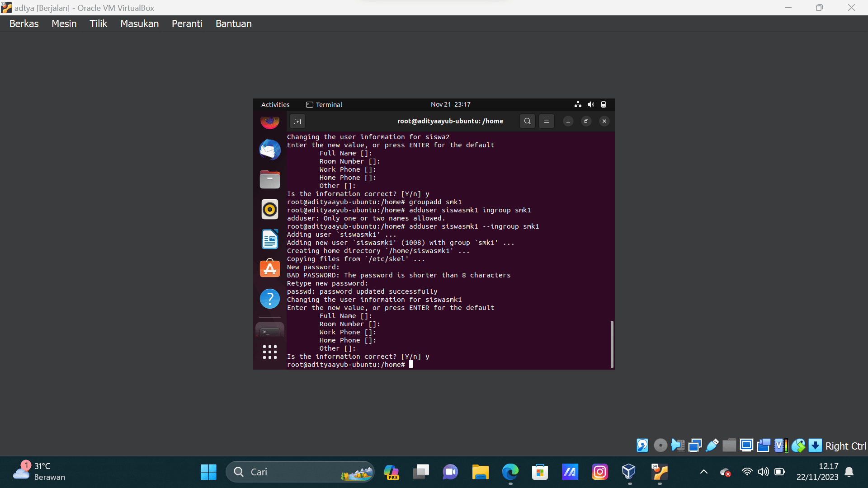Show Applications grid in Ubuntu dock
This screenshot has height=488, width=868.
[x=270, y=352]
